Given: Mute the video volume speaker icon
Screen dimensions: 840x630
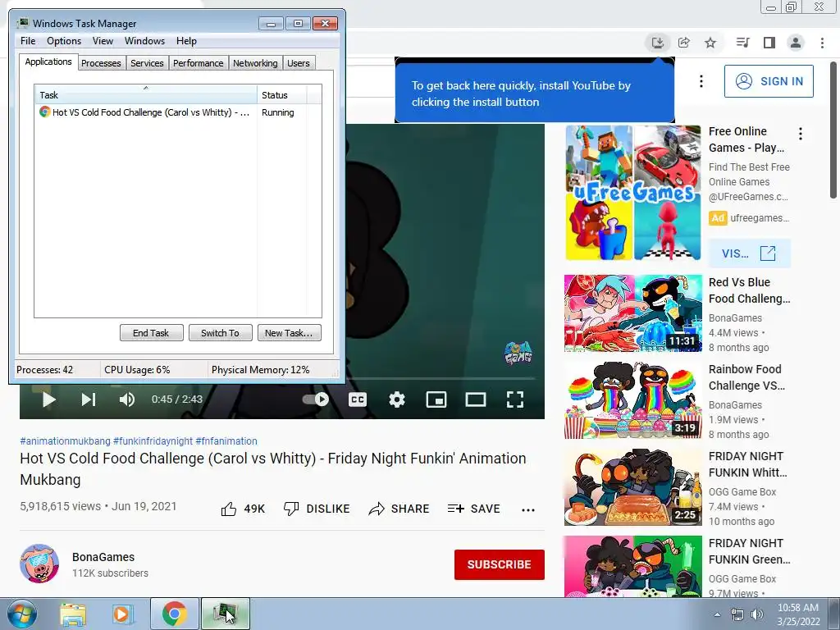Looking at the screenshot, I should click(127, 399).
